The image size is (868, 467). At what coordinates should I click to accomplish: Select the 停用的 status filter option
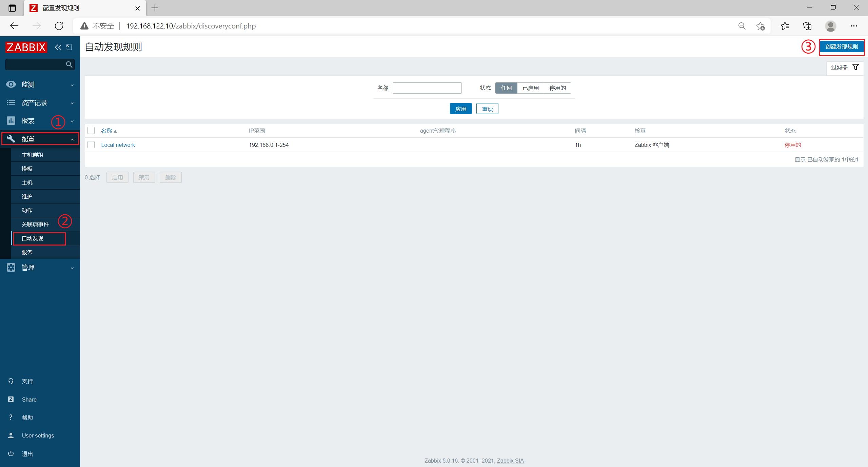coord(557,88)
